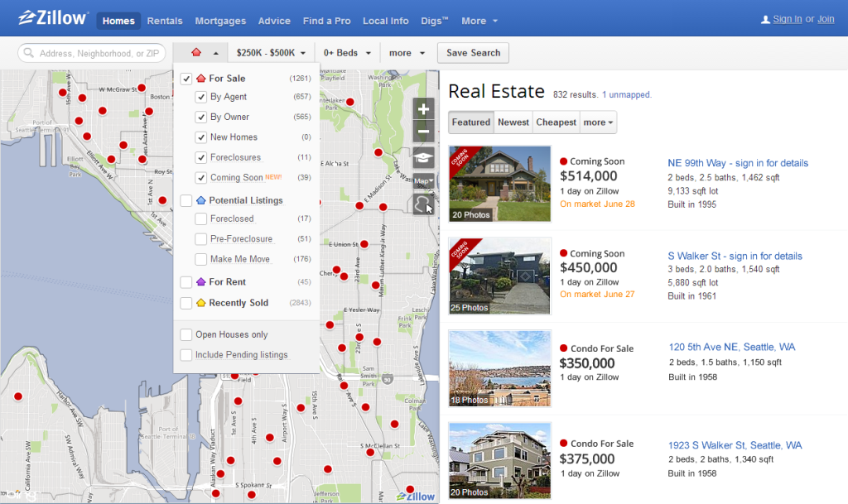Check the Foreclosed checkbox
The width and height of the screenshot is (848, 504).
click(x=200, y=218)
